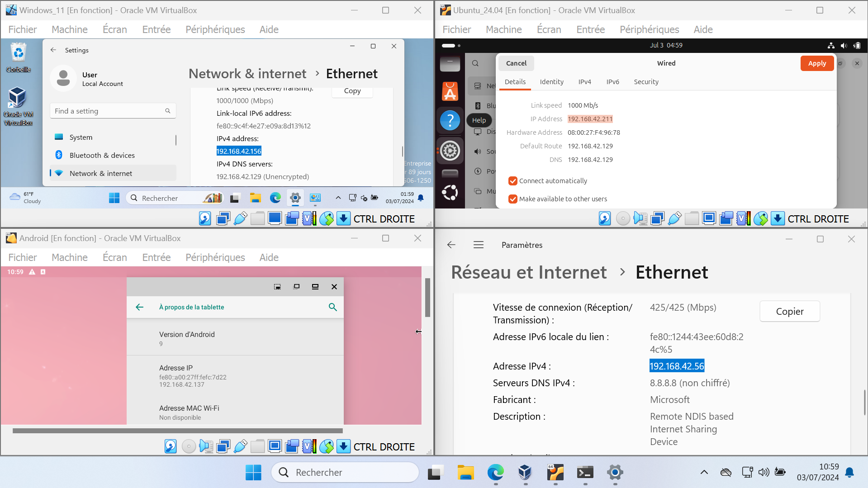Switch to IPv6 tab in Wired dialog
This screenshot has height=488, width=868.
(612, 82)
